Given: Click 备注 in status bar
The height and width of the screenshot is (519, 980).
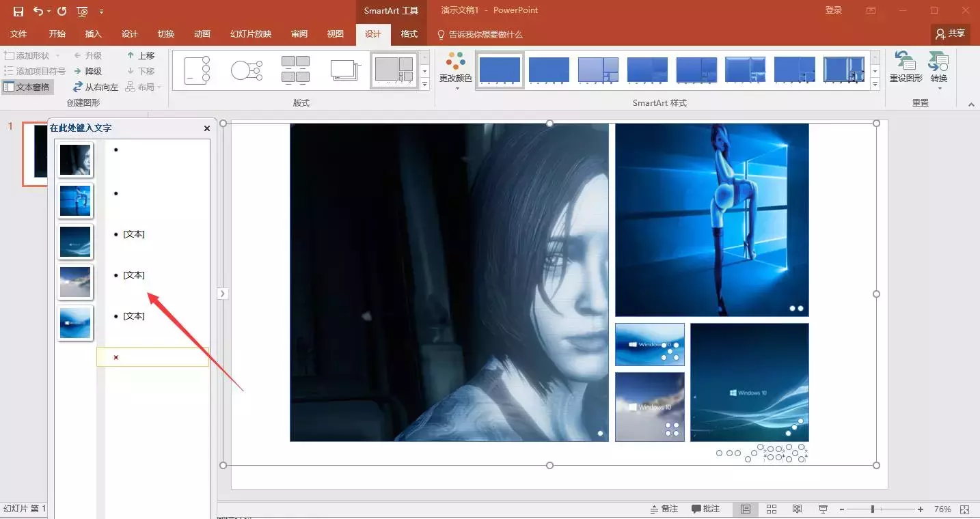Looking at the screenshot, I should click(x=663, y=509).
